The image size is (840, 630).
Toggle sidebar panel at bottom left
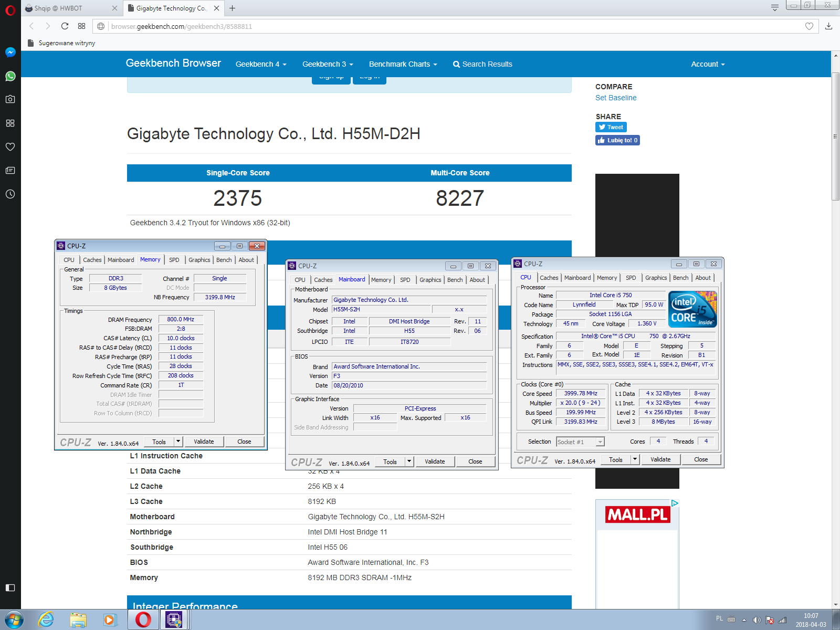click(x=10, y=587)
